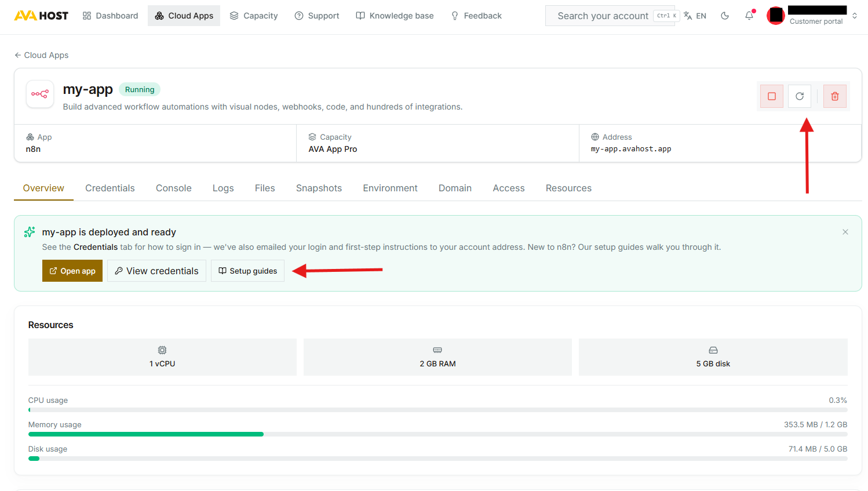Open the Knowledge base nav item
Screen dimensions: 868x491
(x=395, y=16)
